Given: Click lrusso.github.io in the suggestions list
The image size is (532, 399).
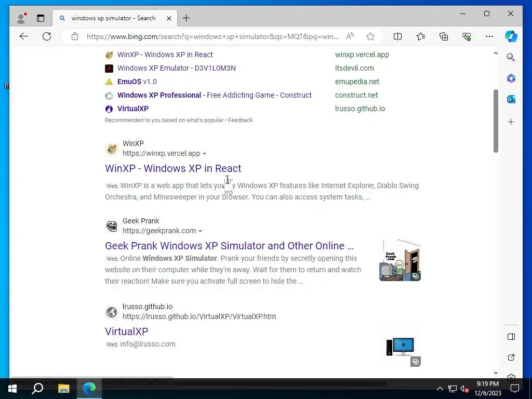Looking at the screenshot, I should pyautogui.click(x=360, y=109).
